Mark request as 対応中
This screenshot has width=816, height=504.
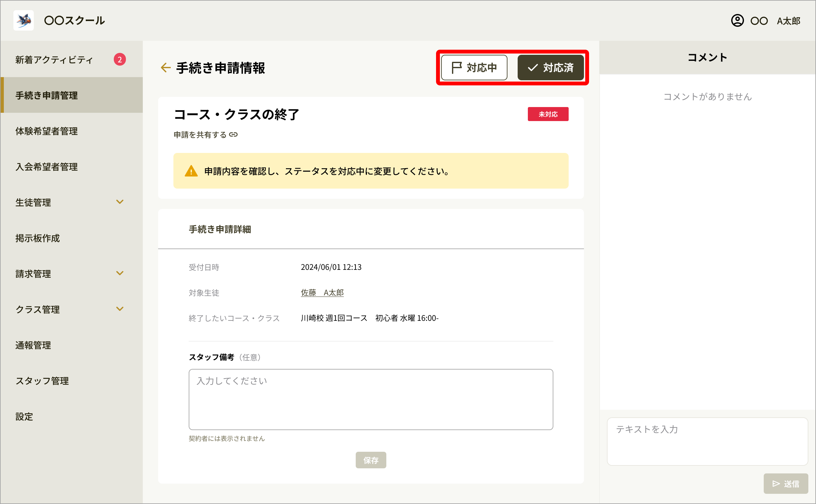point(474,68)
